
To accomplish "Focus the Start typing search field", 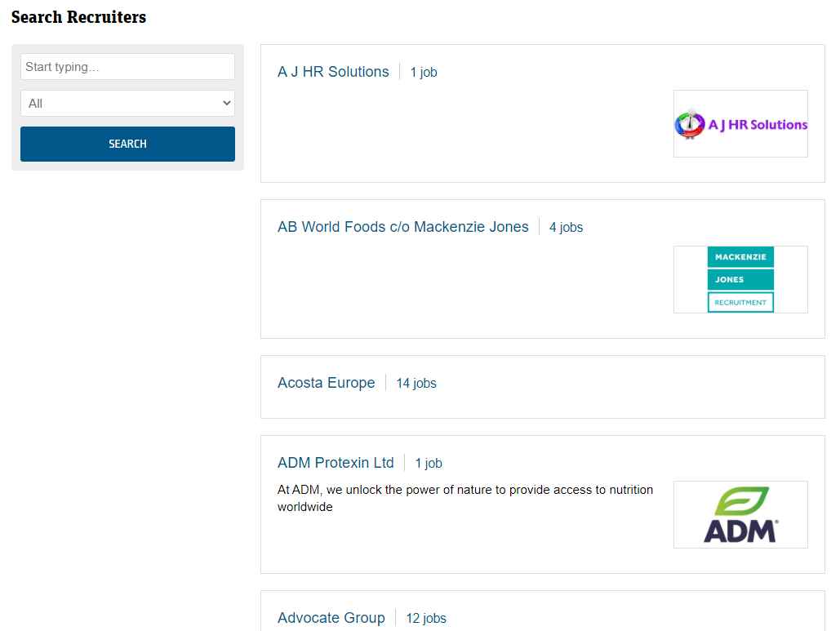I will click(127, 67).
